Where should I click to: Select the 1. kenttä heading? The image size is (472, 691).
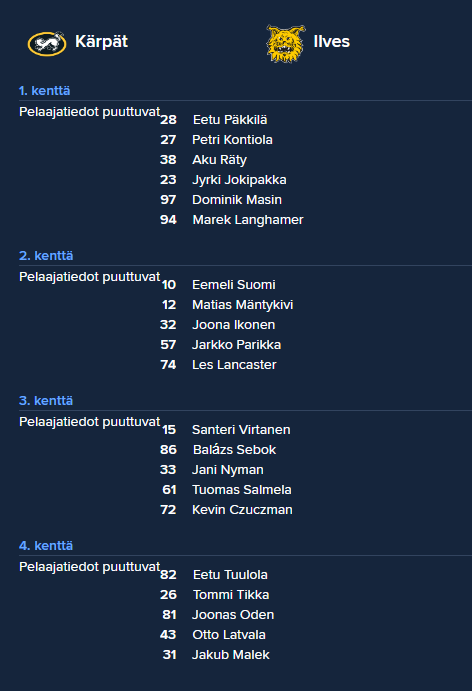[x=45, y=91]
